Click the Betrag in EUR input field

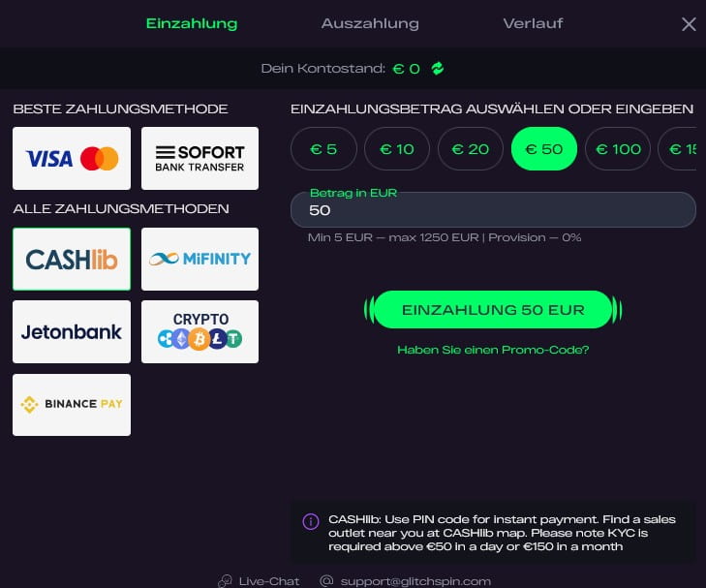494,210
